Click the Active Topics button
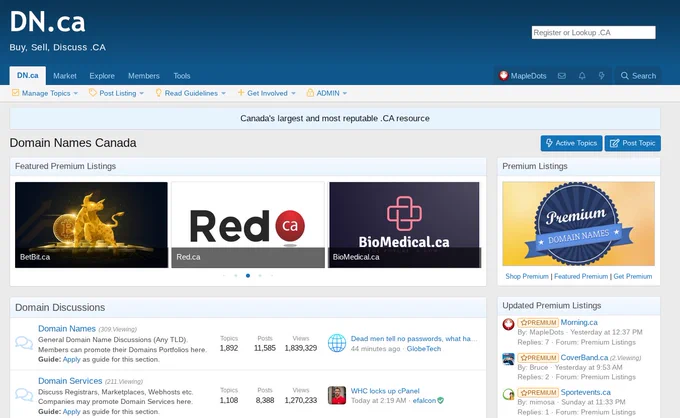Image resolution: width=680 pixels, height=418 pixels. click(571, 143)
